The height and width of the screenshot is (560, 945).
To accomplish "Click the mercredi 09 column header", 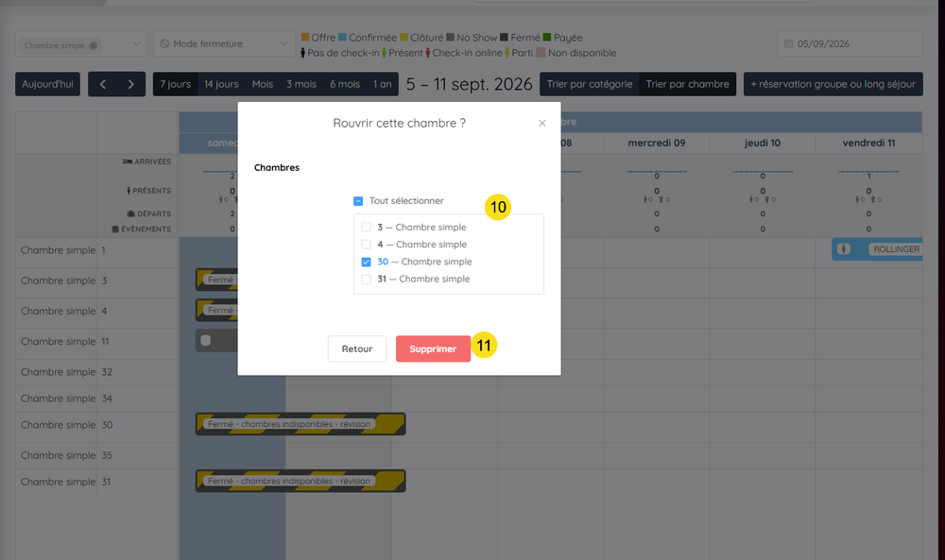I will point(657,143).
